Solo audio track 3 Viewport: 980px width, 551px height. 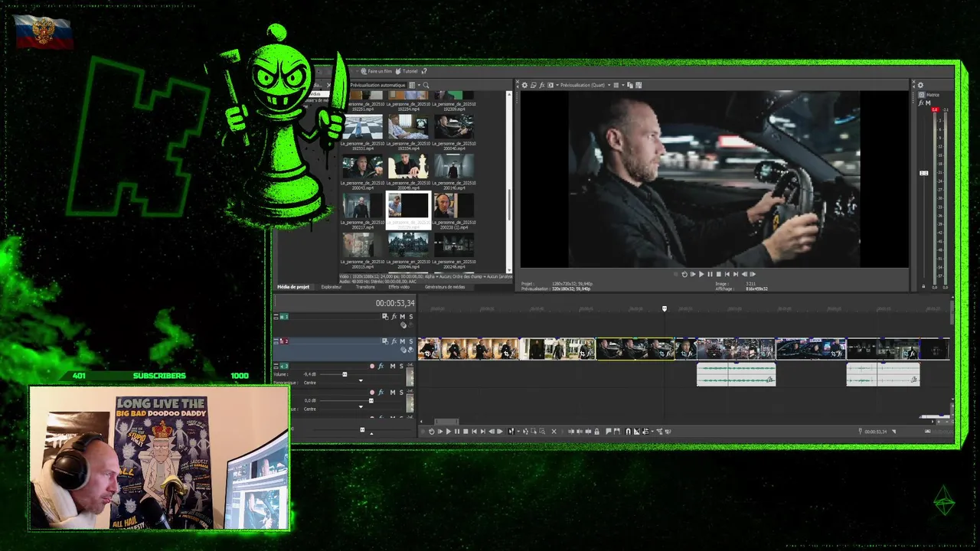click(x=401, y=366)
